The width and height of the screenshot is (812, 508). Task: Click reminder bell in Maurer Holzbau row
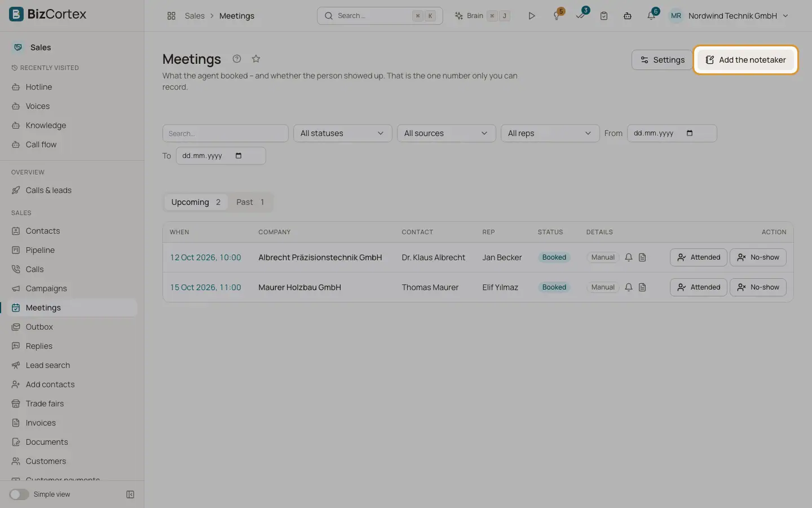(x=629, y=287)
